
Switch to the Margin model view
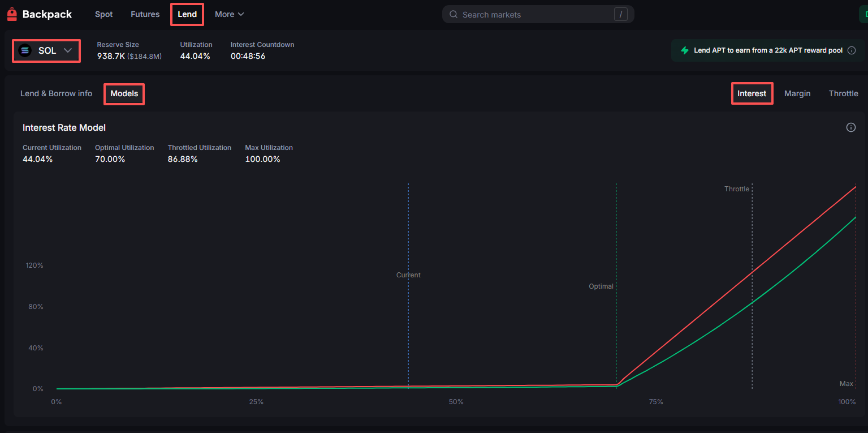point(797,93)
